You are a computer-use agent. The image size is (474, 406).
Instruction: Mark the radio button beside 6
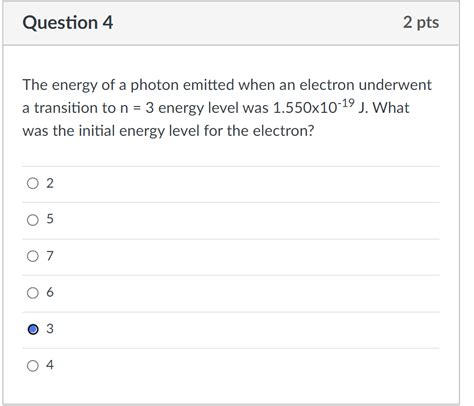pos(33,293)
